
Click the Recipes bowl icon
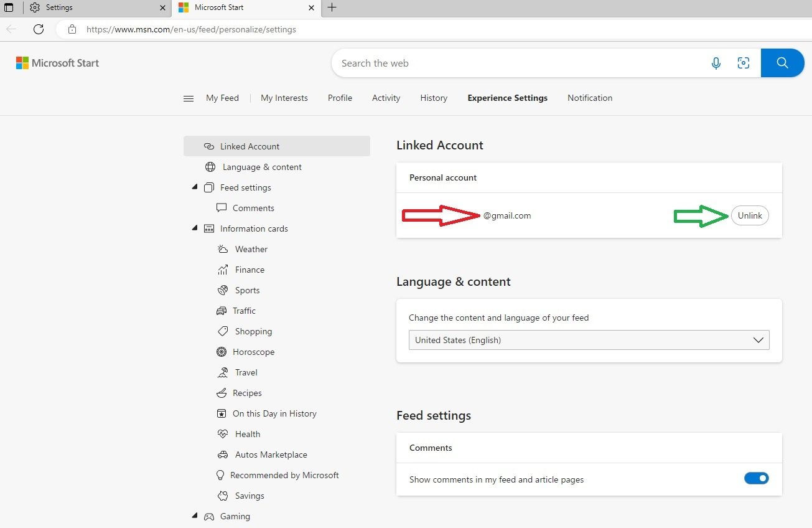click(222, 393)
